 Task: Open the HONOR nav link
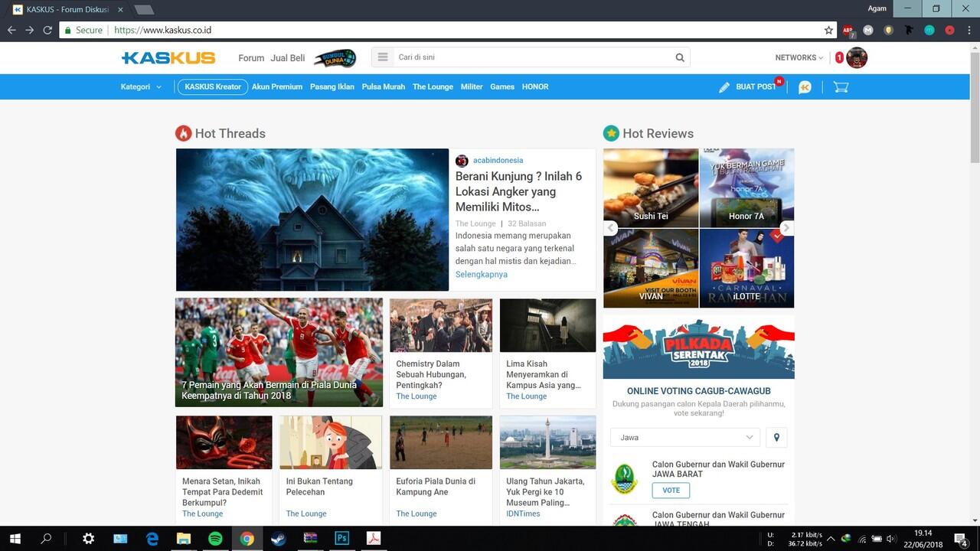(535, 87)
